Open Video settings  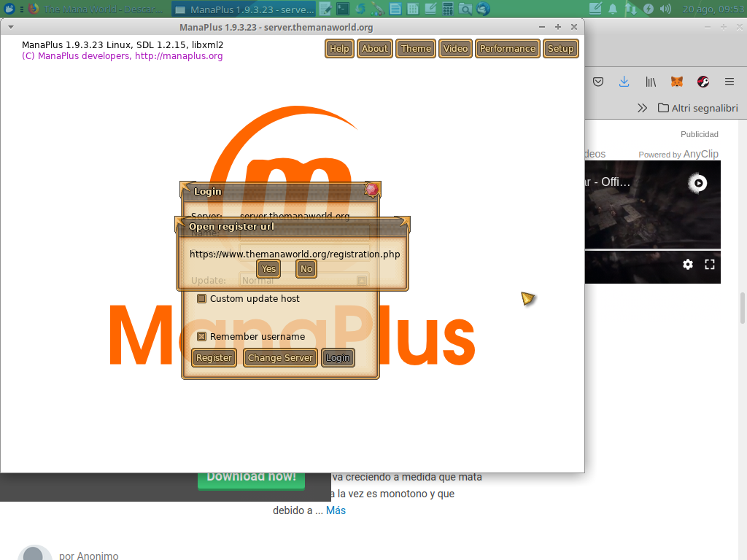(455, 49)
